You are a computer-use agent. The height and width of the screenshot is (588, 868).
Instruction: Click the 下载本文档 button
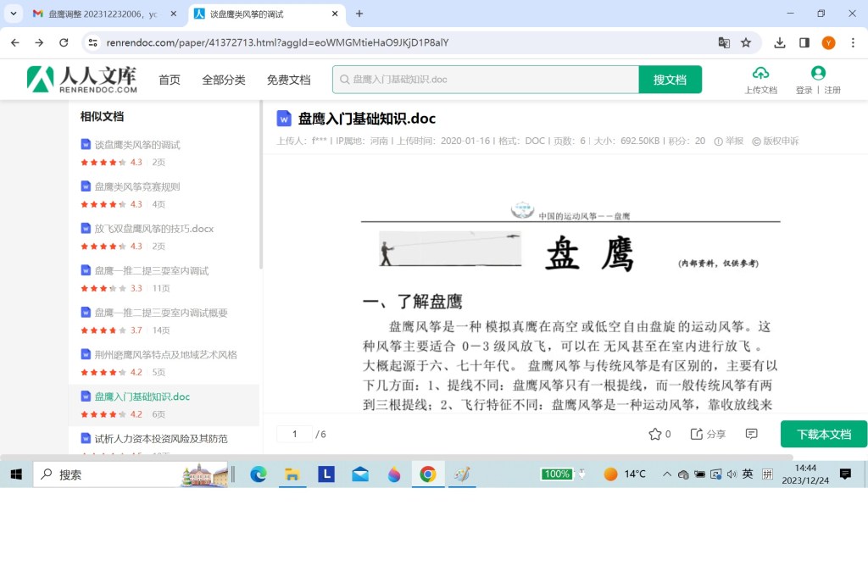(823, 434)
